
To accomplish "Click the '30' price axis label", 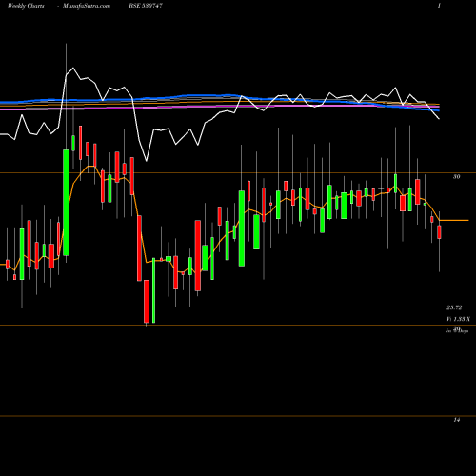I will point(456,177).
